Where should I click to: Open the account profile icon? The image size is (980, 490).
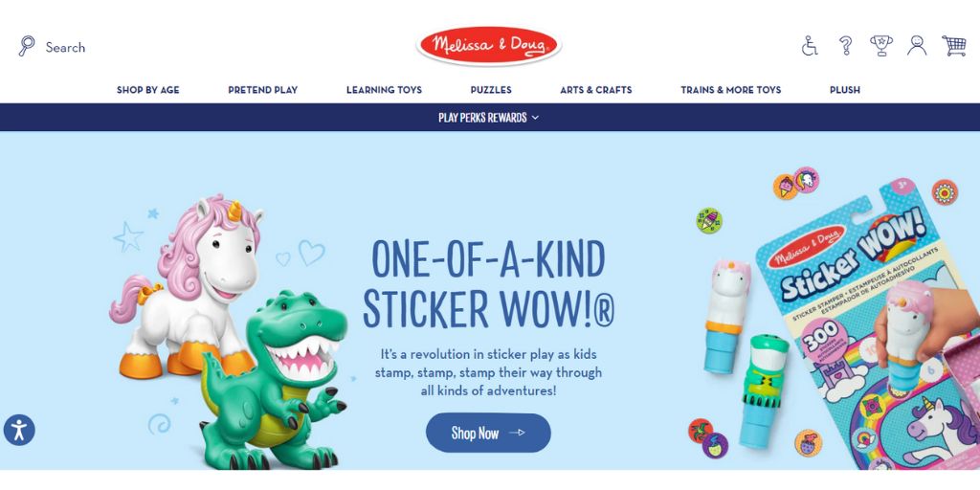[917, 46]
